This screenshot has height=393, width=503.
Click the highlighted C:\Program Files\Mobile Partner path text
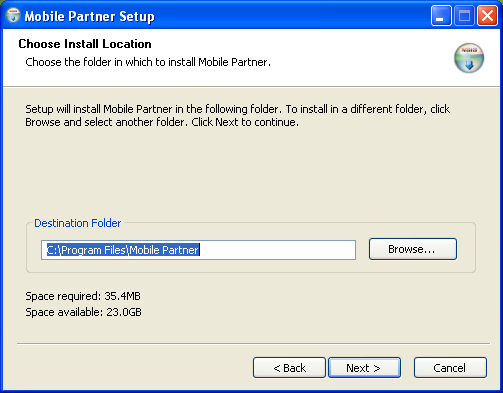tap(123, 250)
